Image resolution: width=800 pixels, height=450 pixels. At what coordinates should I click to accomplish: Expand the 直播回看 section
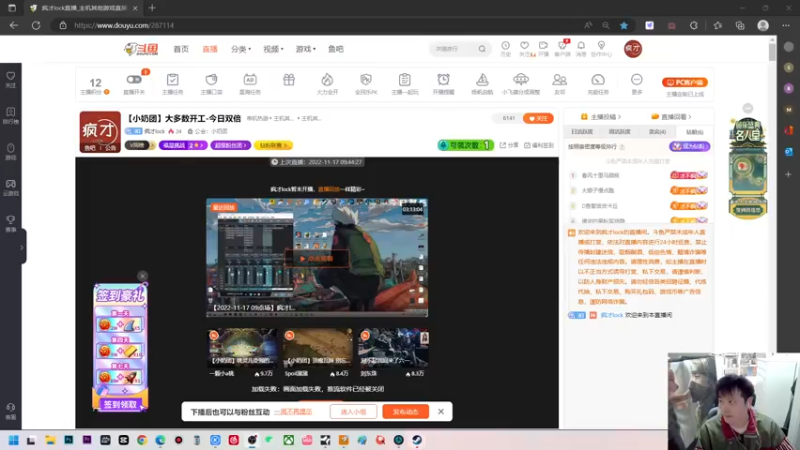[671, 117]
